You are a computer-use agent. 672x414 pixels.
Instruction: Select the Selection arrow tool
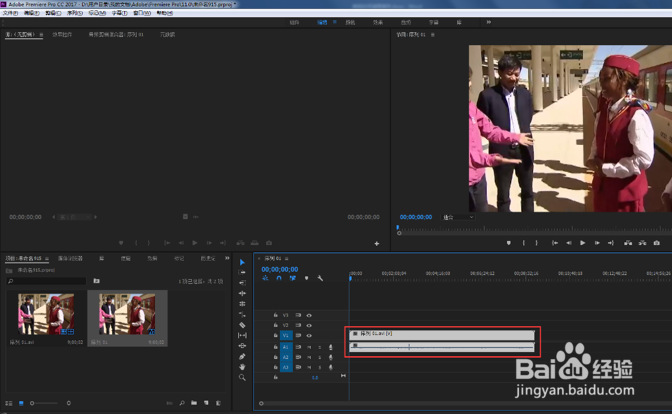[x=242, y=262]
